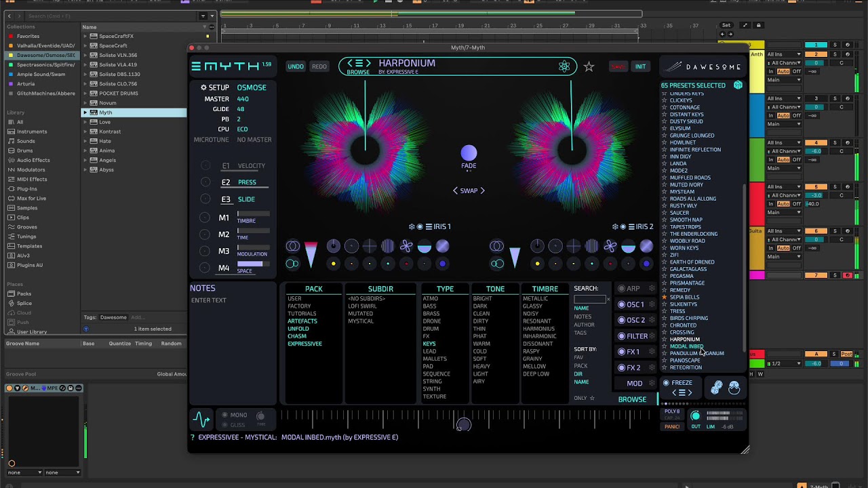Click the snowflake freeze icon for Iris 1

[412, 227]
